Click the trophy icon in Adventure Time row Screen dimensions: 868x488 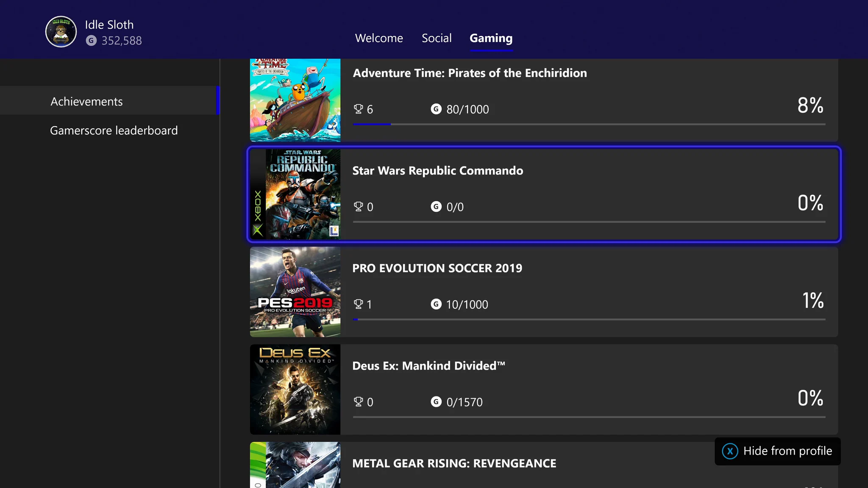[358, 109]
